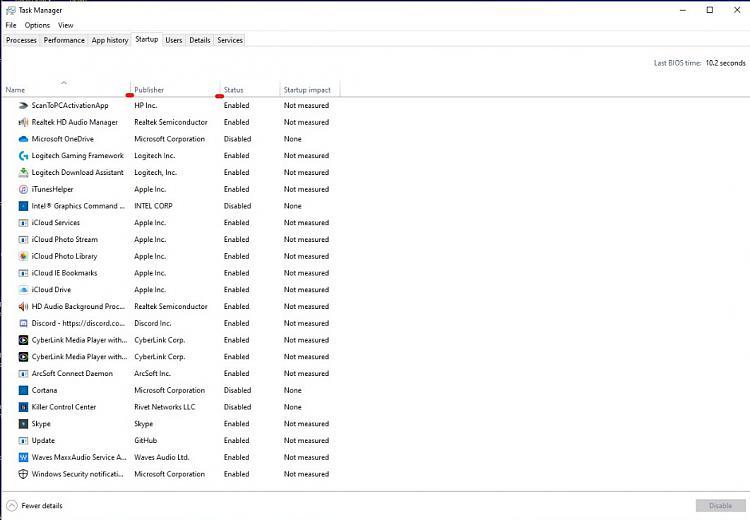
Task: Click Discord Inc. publisher text
Action: (x=153, y=323)
